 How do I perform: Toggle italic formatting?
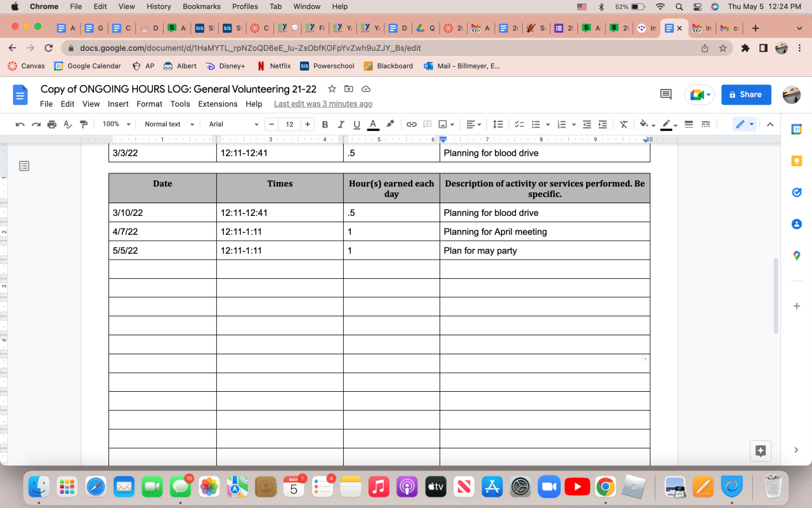tap(341, 124)
